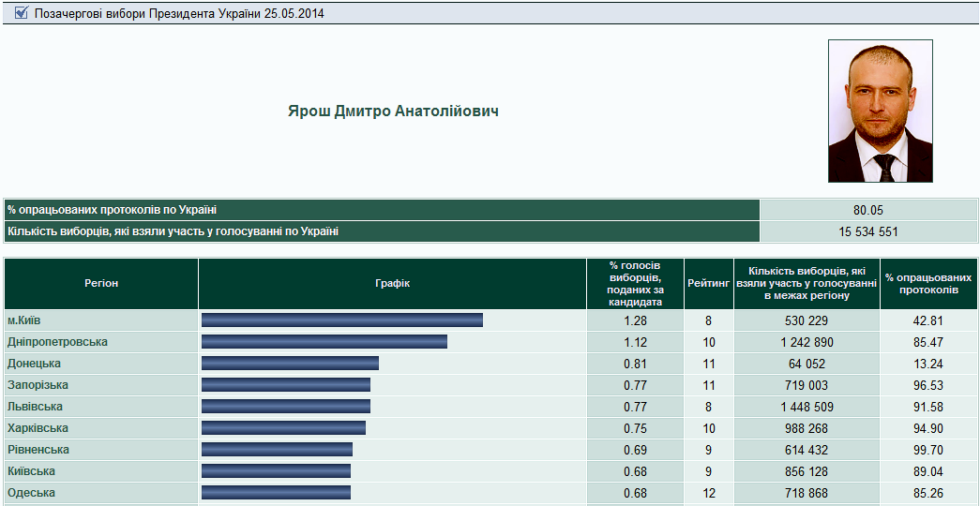Click the candidate portrait photo
Screen dimensions: 980x506
point(880,111)
